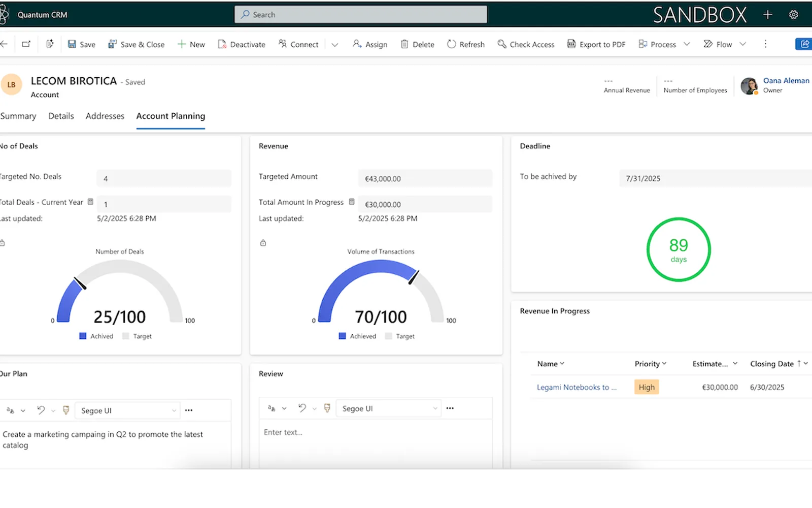
Task: Click the Connect command
Action: (x=298, y=44)
